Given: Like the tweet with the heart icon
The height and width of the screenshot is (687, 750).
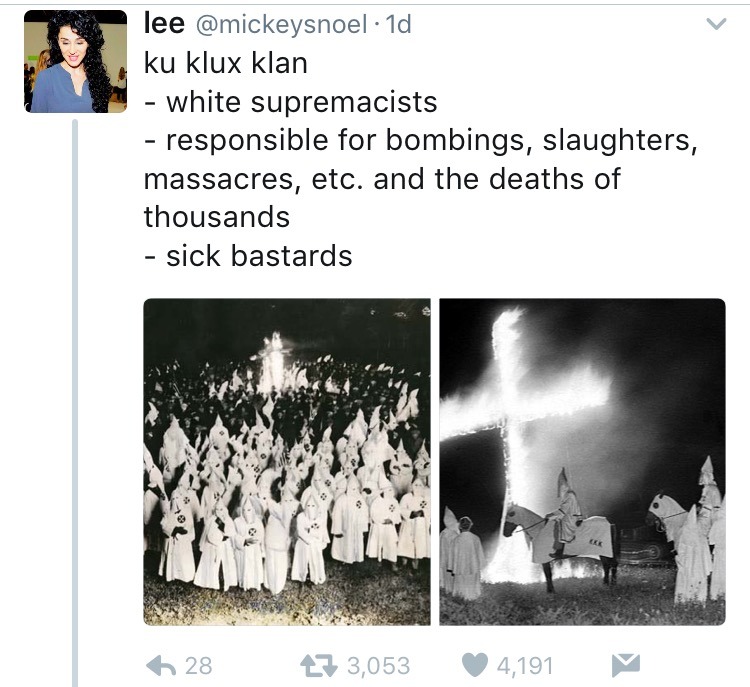Looking at the screenshot, I should [x=475, y=665].
